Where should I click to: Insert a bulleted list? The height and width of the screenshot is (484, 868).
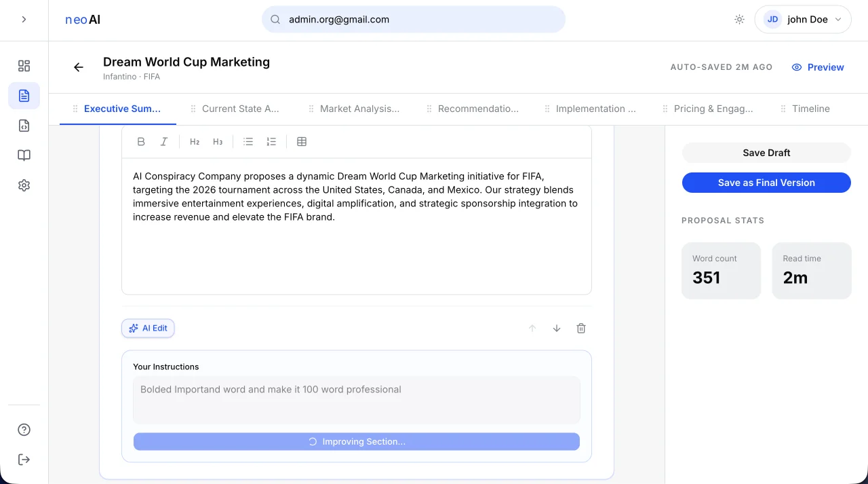pyautogui.click(x=248, y=142)
